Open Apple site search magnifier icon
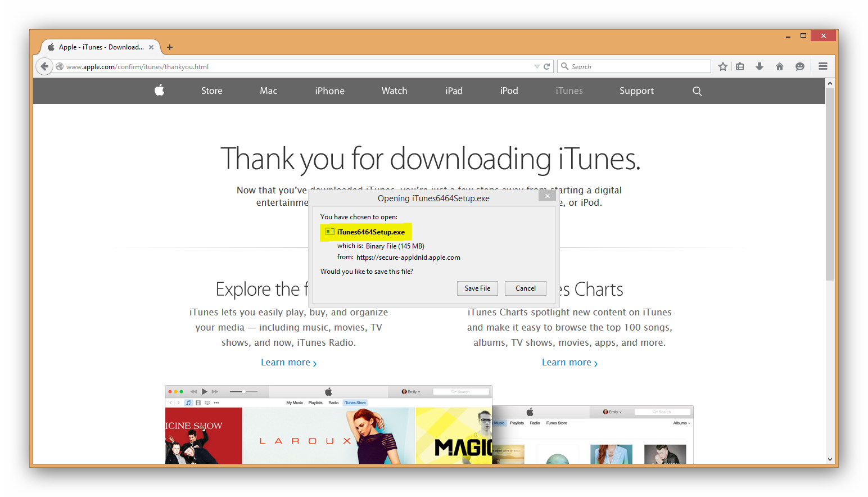The width and height of the screenshot is (868, 497). [x=697, y=91]
